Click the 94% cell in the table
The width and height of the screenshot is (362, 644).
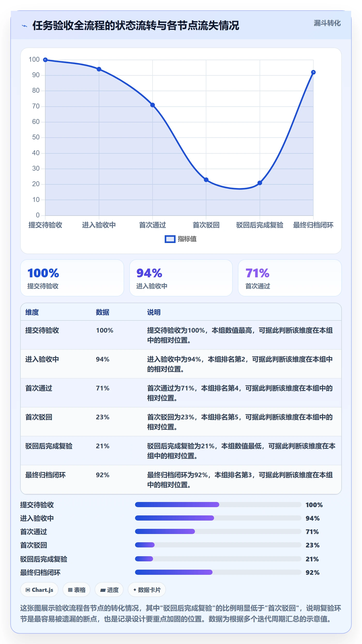click(103, 359)
